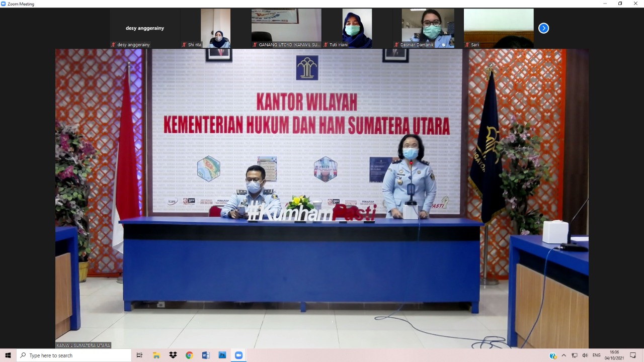
Task: Open network settings in system tray
Action: (x=575, y=355)
